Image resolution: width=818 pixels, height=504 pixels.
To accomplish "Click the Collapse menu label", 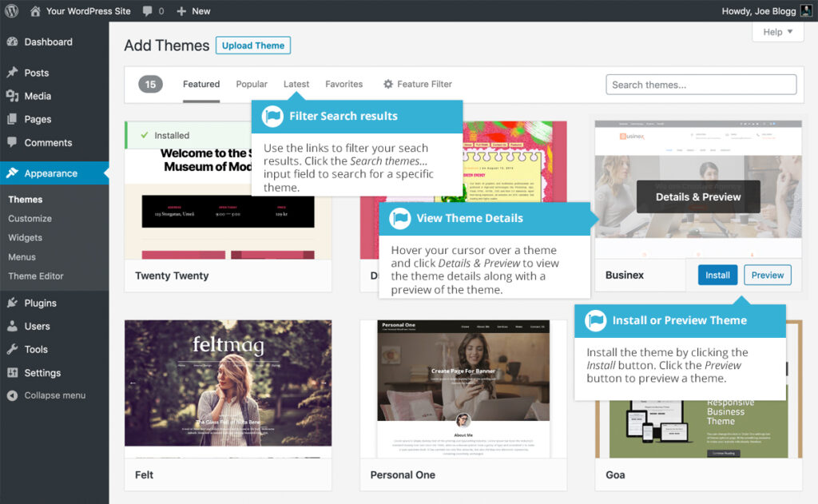I will (x=55, y=395).
